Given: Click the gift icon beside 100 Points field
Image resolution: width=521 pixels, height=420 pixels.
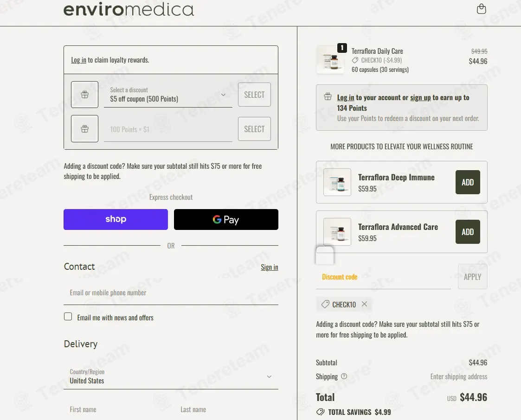Looking at the screenshot, I should (85, 129).
